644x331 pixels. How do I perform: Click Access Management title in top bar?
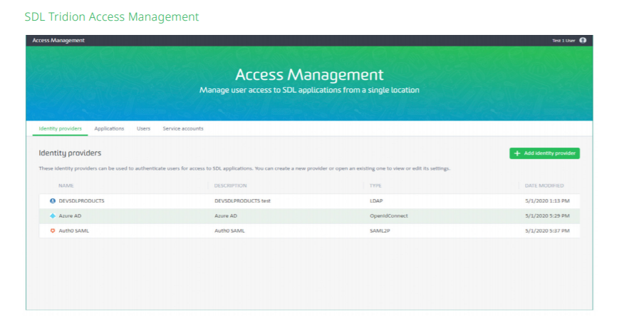[58, 40]
